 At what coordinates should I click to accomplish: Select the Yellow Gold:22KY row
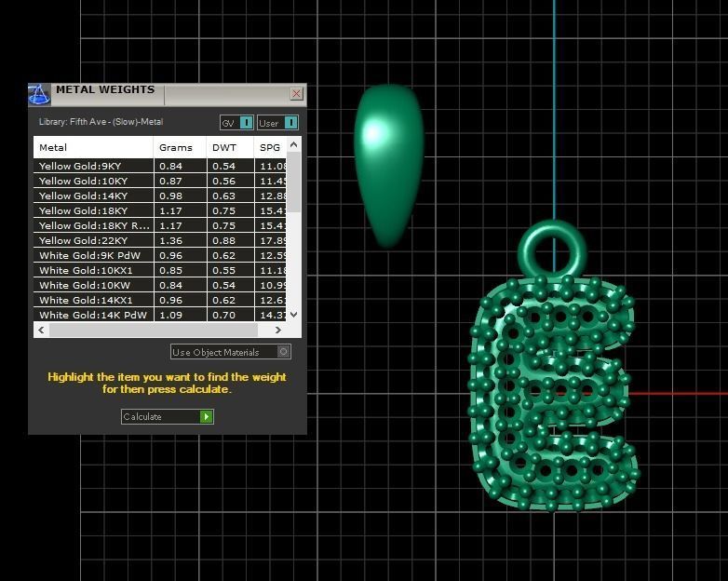(x=160, y=240)
